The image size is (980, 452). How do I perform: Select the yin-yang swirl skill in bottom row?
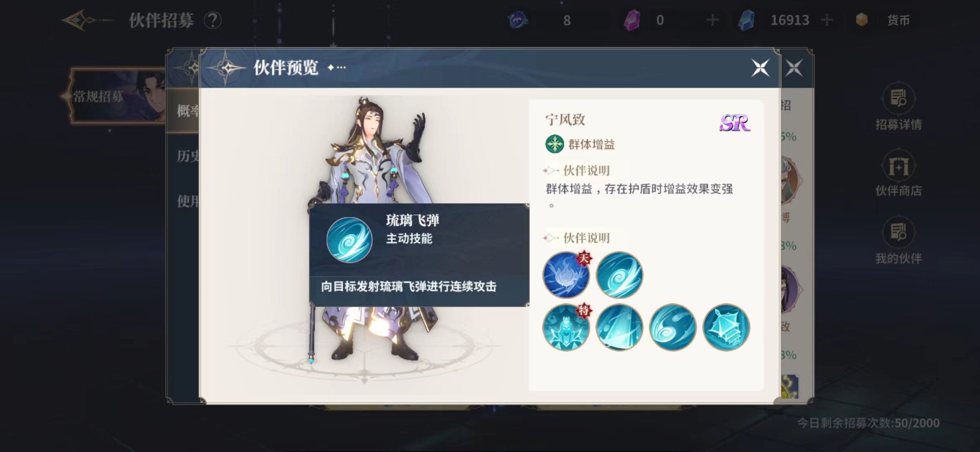point(673,327)
